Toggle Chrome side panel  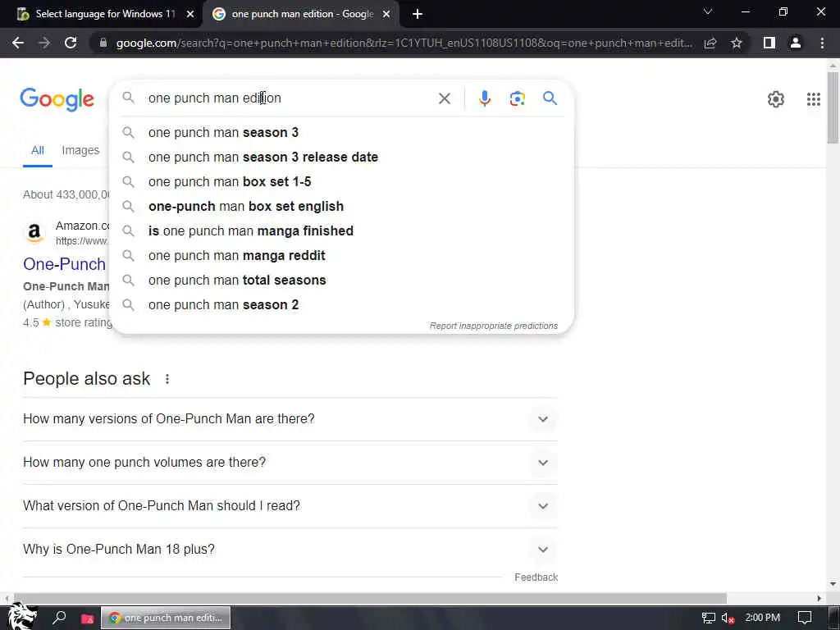tap(769, 43)
